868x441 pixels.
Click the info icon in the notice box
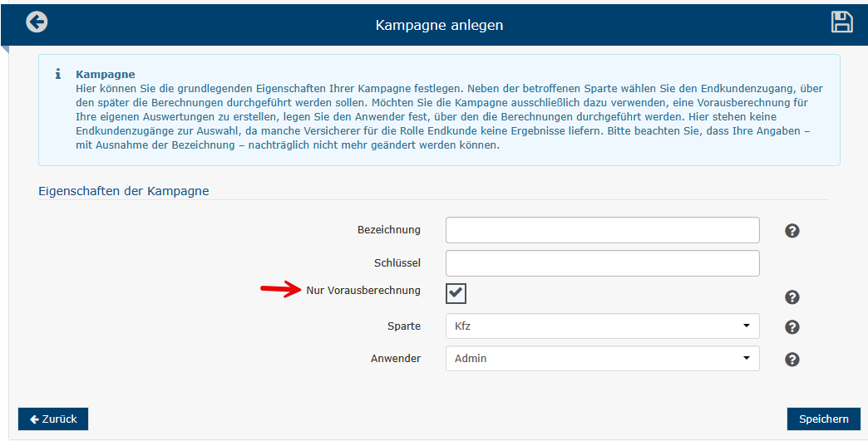tap(57, 75)
